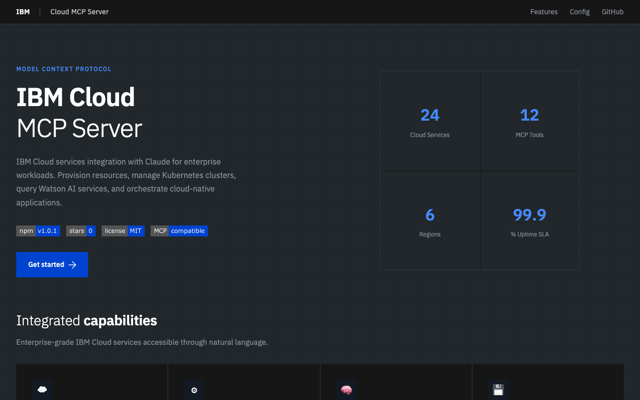This screenshot has width=640, height=400.
Task: Open the license MIT badge
Action: (x=123, y=231)
